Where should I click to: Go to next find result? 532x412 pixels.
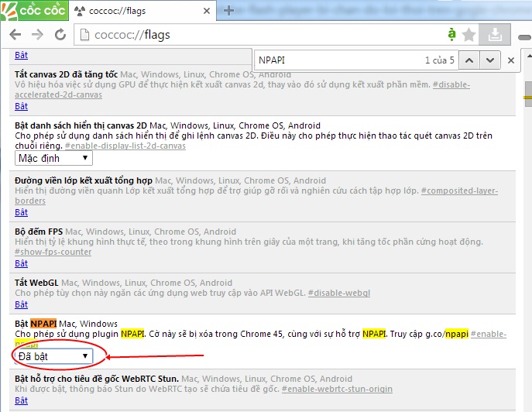tap(489, 60)
